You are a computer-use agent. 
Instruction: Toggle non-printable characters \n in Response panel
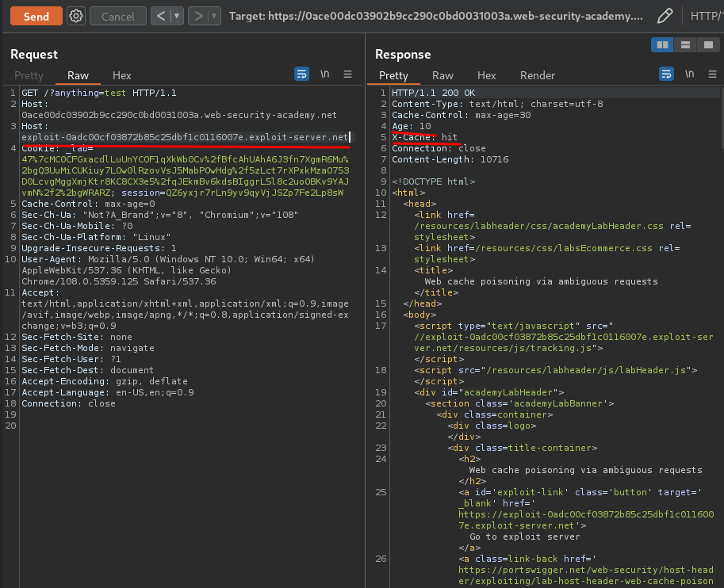point(689,74)
